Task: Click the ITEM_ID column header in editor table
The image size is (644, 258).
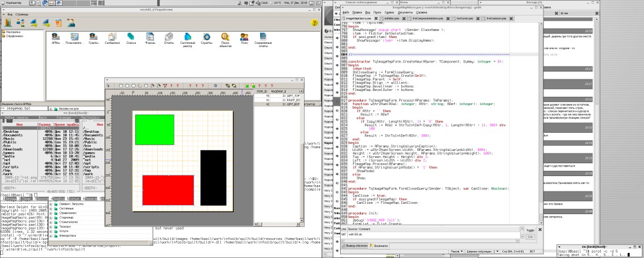Action: point(261,91)
